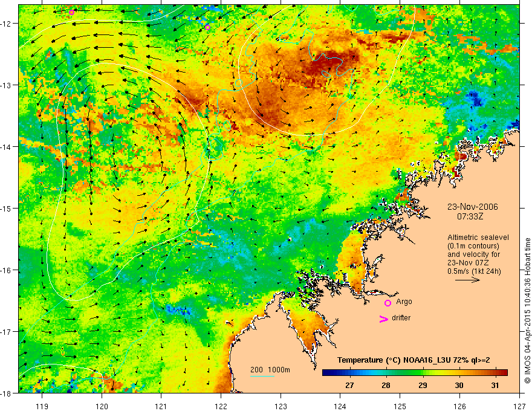
Task: Click the 'Temperature (°C) NOAA16_L3U 72% ql>=2' title
Action: pyautogui.click(x=414, y=360)
